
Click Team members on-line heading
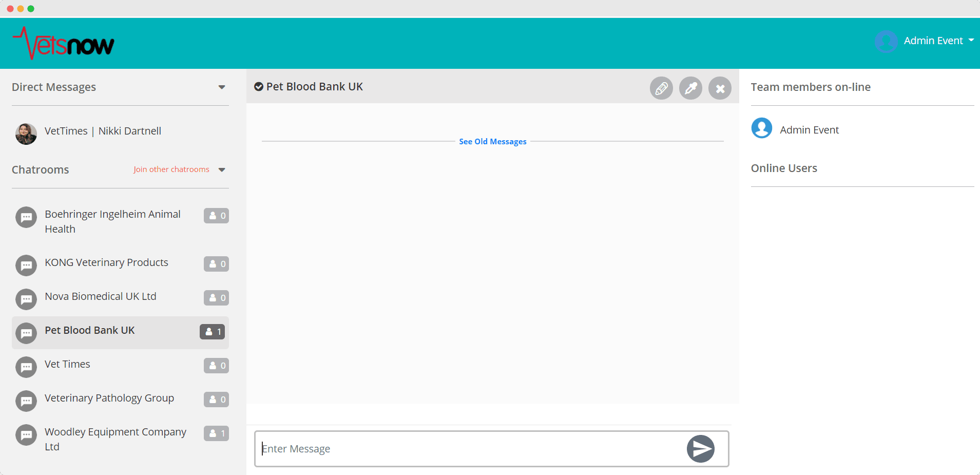[x=811, y=87]
